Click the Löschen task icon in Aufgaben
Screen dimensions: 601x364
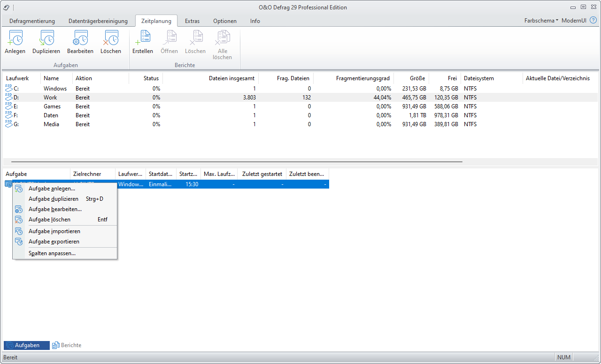click(111, 38)
